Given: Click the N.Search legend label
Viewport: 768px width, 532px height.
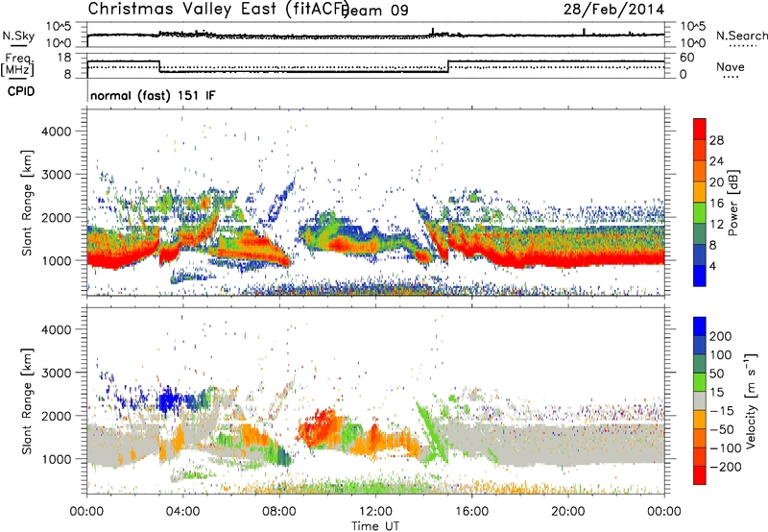Looking at the screenshot, I should (x=741, y=36).
